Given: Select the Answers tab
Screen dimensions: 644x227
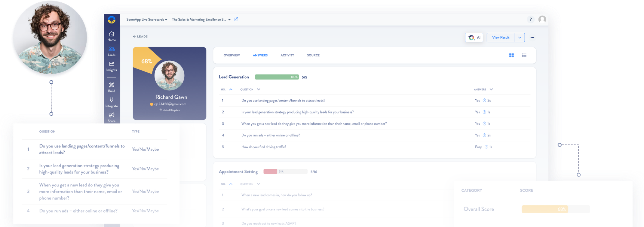Looking at the screenshot, I should (260, 55).
